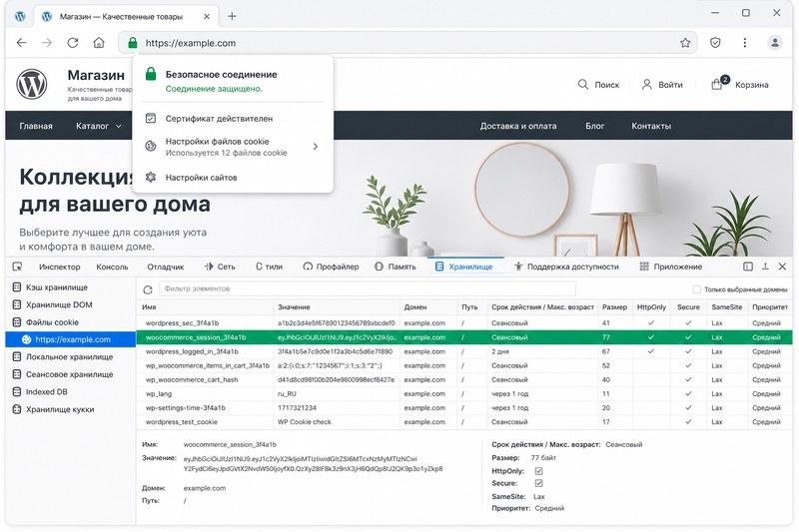799x532 pixels.
Task: Click the devtools detach window icon
Action: [765, 266]
